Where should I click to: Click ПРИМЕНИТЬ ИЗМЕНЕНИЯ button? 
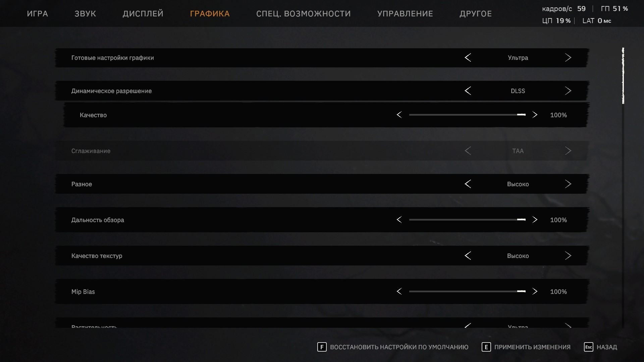(532, 347)
